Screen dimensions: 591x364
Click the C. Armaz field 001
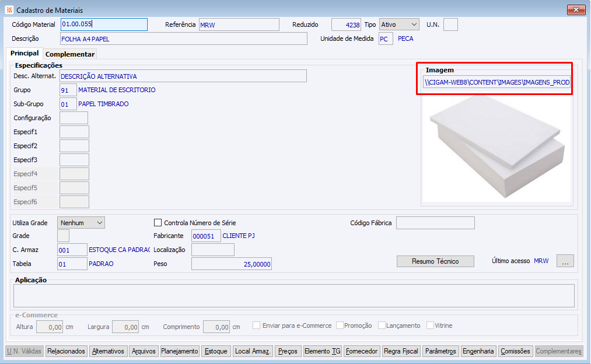(72, 250)
